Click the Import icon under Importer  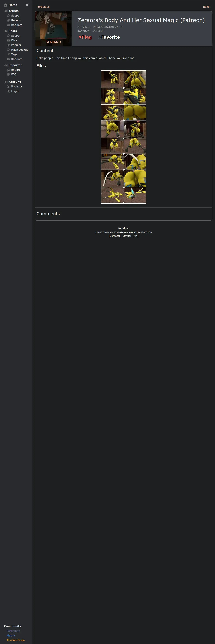[8, 70]
